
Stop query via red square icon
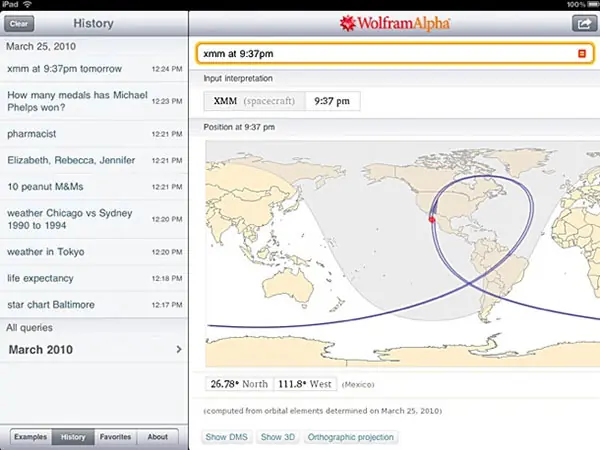click(x=582, y=54)
